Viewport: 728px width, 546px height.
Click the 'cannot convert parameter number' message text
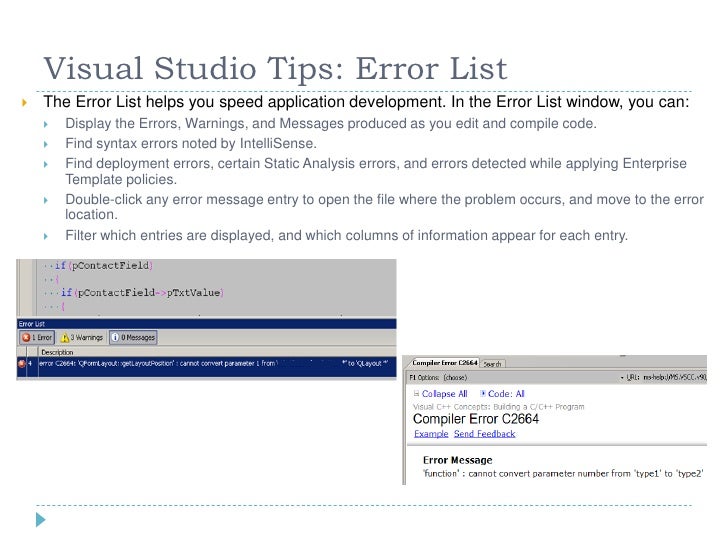(563, 474)
